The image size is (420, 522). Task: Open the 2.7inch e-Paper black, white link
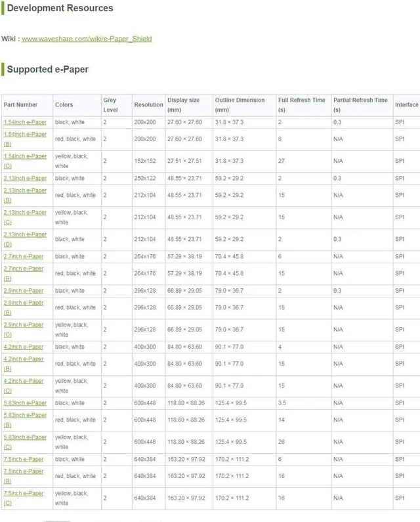point(23,257)
